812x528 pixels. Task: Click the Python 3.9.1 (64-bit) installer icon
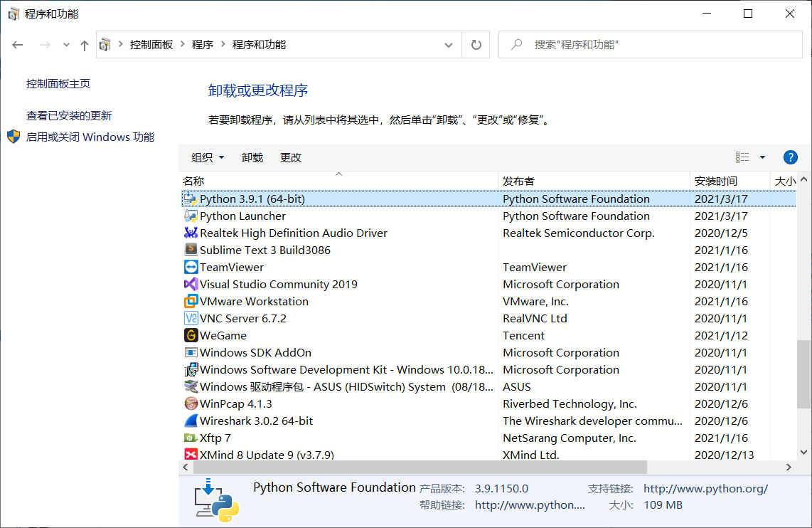[x=191, y=199]
